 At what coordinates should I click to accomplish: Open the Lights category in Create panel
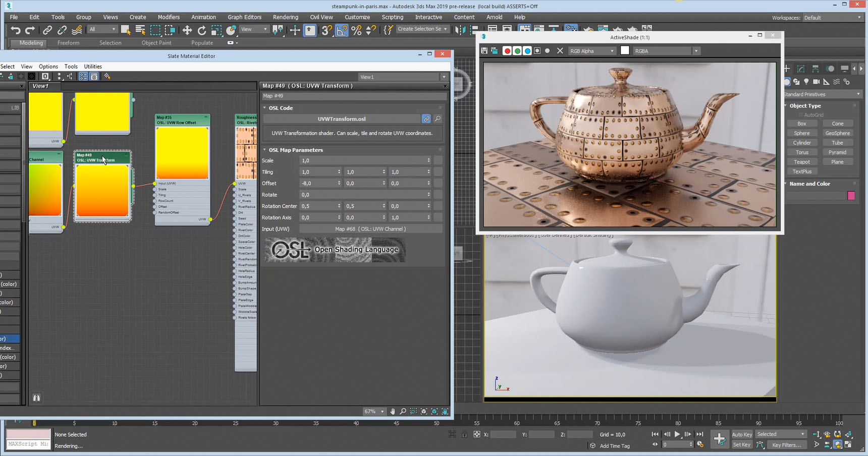click(806, 82)
